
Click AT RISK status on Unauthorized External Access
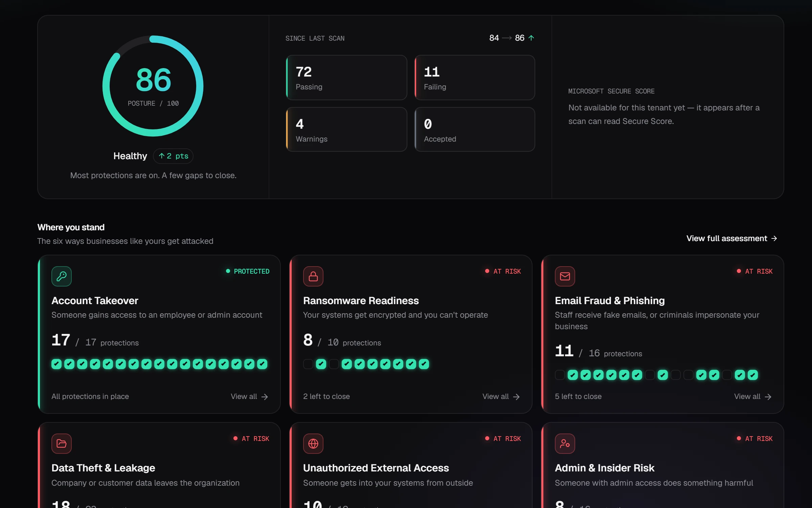tap(503, 439)
